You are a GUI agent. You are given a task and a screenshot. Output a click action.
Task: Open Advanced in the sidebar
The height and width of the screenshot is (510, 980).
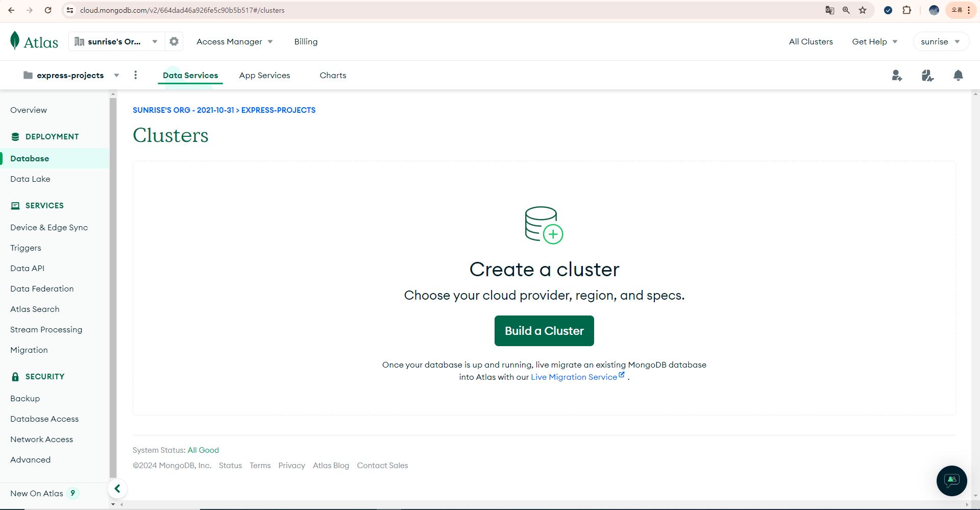click(30, 459)
